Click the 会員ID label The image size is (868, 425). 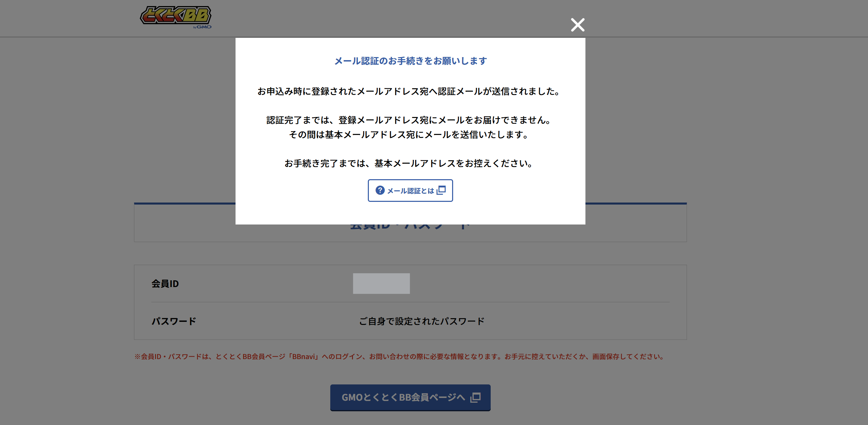[x=165, y=284]
